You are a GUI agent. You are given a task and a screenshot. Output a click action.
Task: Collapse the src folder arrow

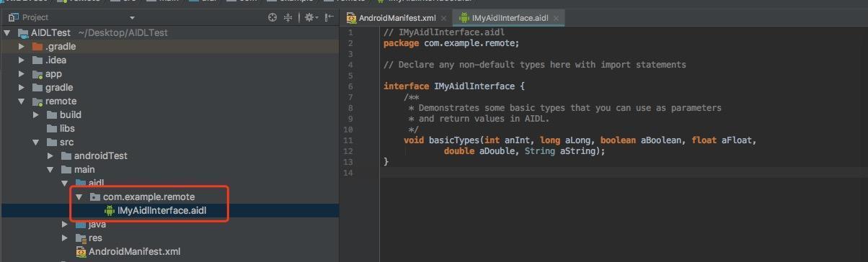36,143
